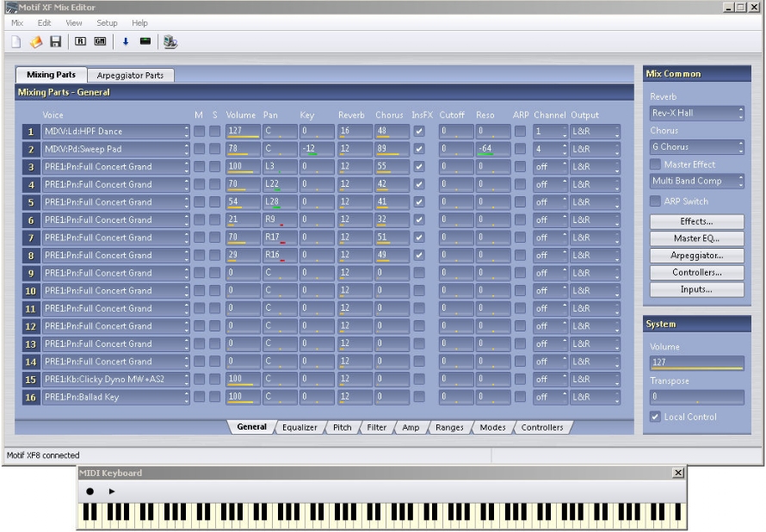This screenshot has width=766, height=532.
Task: Click the R toolbar icon
Action: 80,41
